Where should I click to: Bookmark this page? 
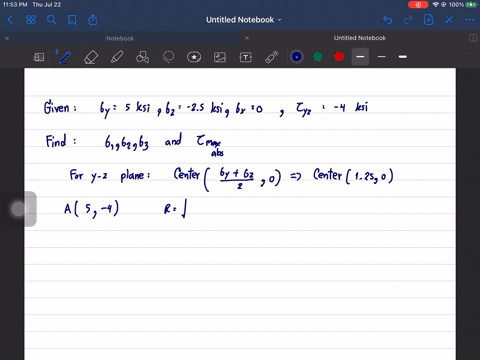(x=72, y=20)
